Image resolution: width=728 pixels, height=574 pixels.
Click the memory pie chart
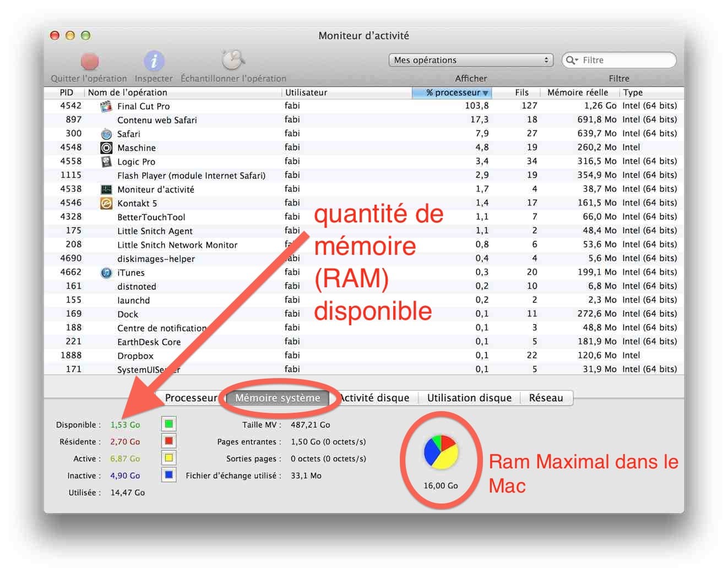tap(441, 452)
